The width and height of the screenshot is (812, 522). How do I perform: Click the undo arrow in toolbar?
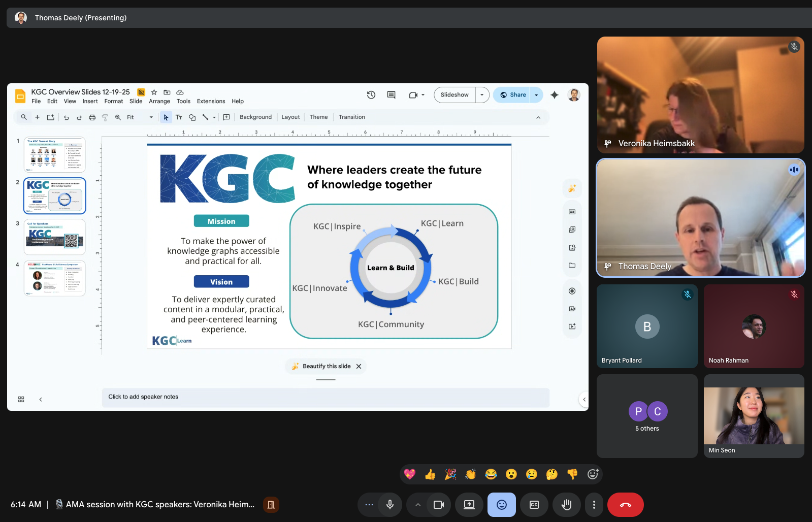point(66,117)
